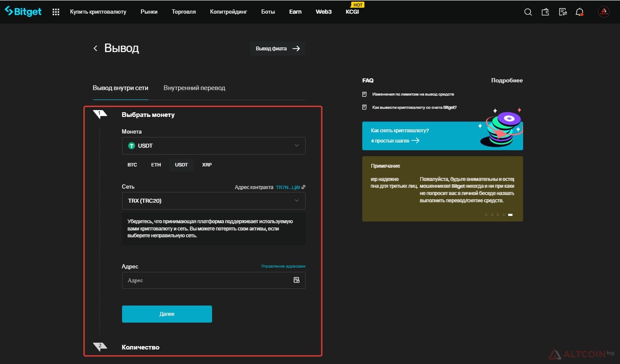620x364 pixels.
Task: Open the Как снять криптовалюту banner
Action: pyautogui.click(x=442, y=136)
